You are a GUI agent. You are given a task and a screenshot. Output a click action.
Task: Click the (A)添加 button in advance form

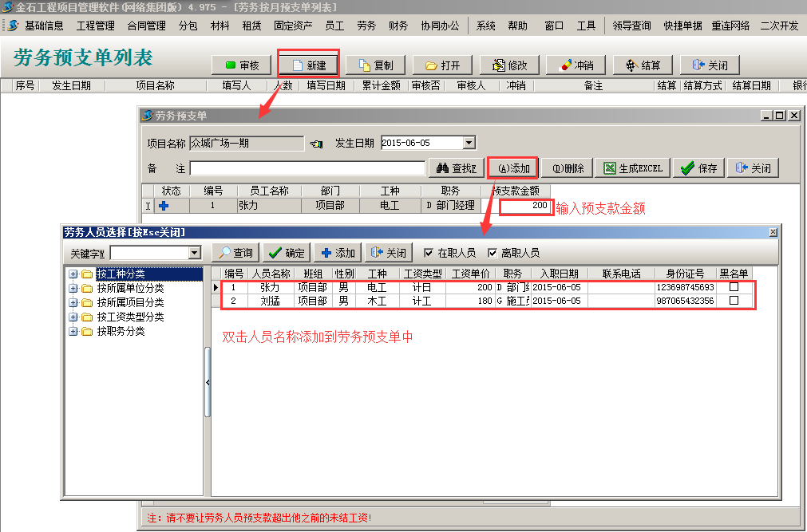(x=513, y=168)
